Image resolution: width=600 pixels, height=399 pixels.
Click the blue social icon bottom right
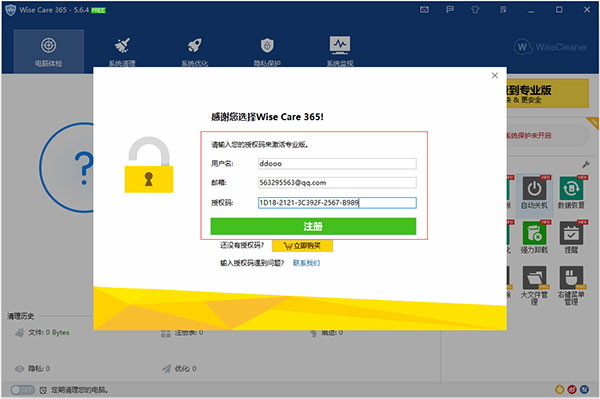[x=584, y=389]
